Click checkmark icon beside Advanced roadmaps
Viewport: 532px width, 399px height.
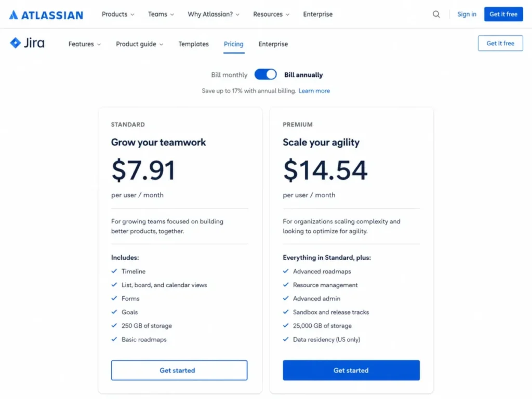pyautogui.click(x=286, y=271)
